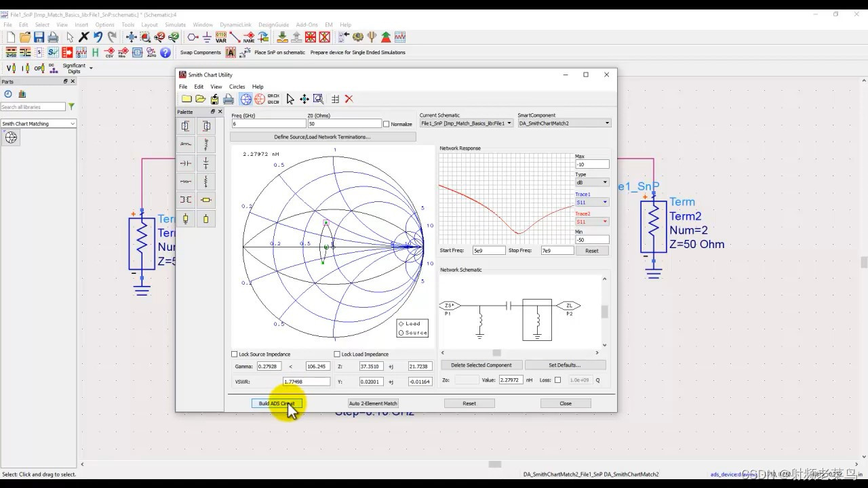This screenshot has width=868, height=488.
Task: Click the Start Freq field
Action: point(489,251)
